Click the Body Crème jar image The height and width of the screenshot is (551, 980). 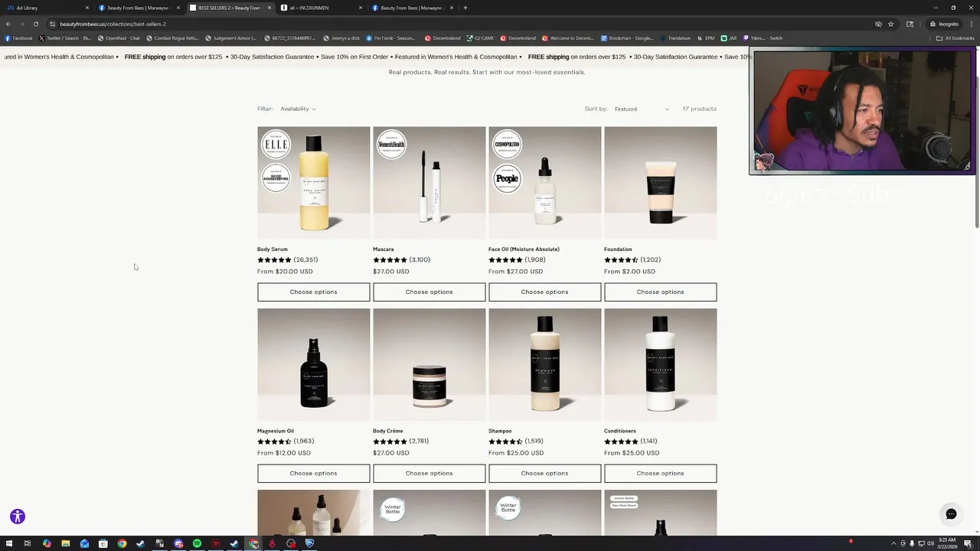(429, 364)
